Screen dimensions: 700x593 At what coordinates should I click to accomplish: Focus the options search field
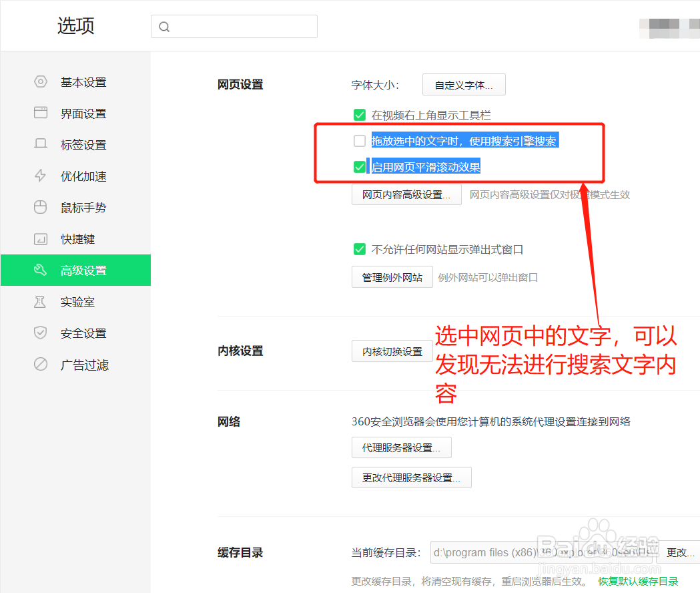click(234, 26)
